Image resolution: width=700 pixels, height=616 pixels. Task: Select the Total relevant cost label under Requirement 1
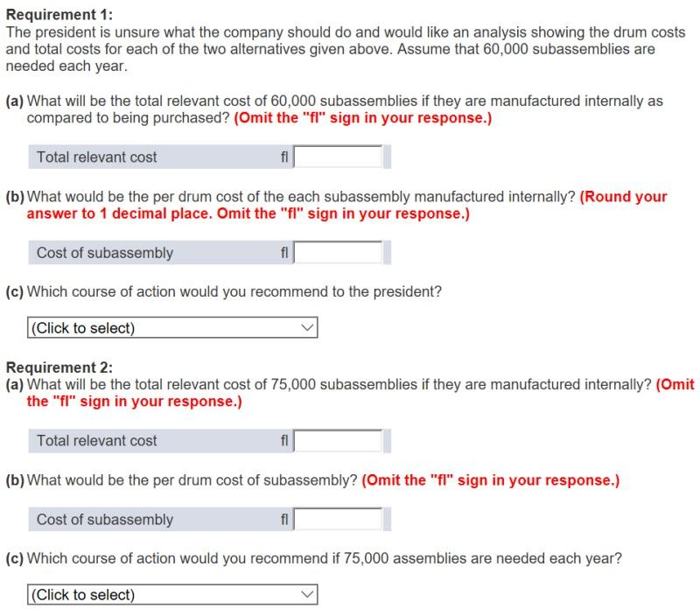pyautogui.click(x=97, y=157)
